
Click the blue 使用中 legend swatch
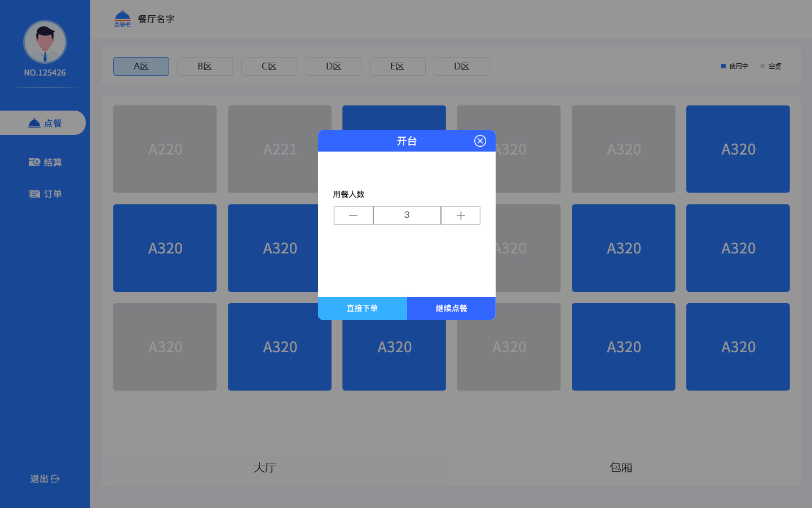click(x=723, y=66)
